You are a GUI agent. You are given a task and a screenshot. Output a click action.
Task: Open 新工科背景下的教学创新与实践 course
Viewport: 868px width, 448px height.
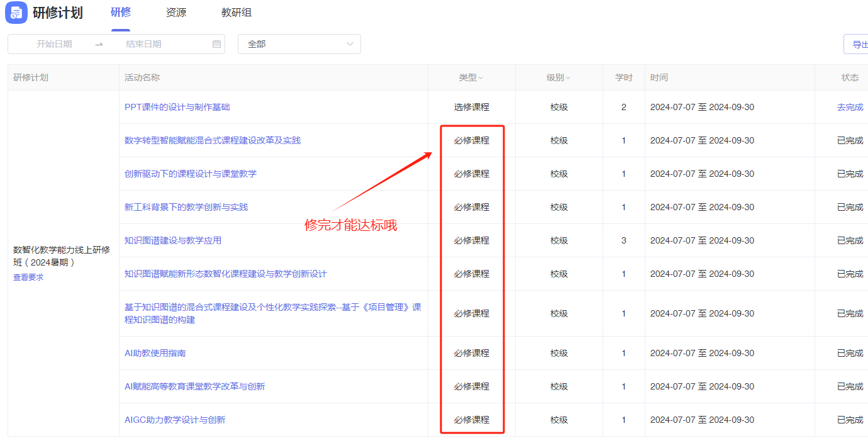point(186,207)
